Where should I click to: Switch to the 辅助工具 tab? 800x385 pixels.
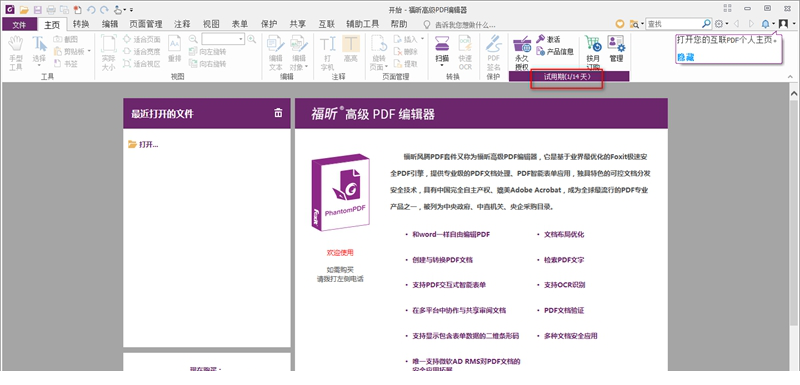coord(363,24)
